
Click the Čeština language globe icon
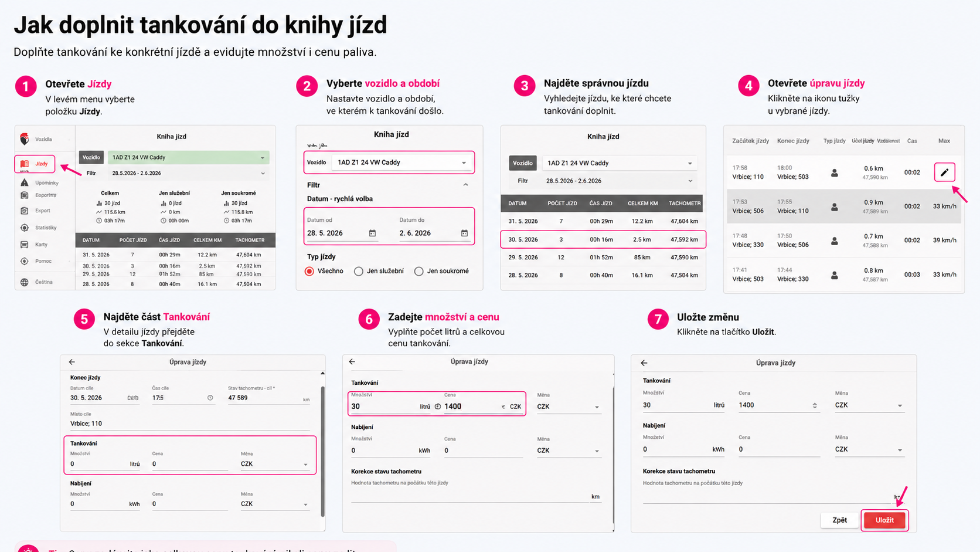pyautogui.click(x=24, y=282)
